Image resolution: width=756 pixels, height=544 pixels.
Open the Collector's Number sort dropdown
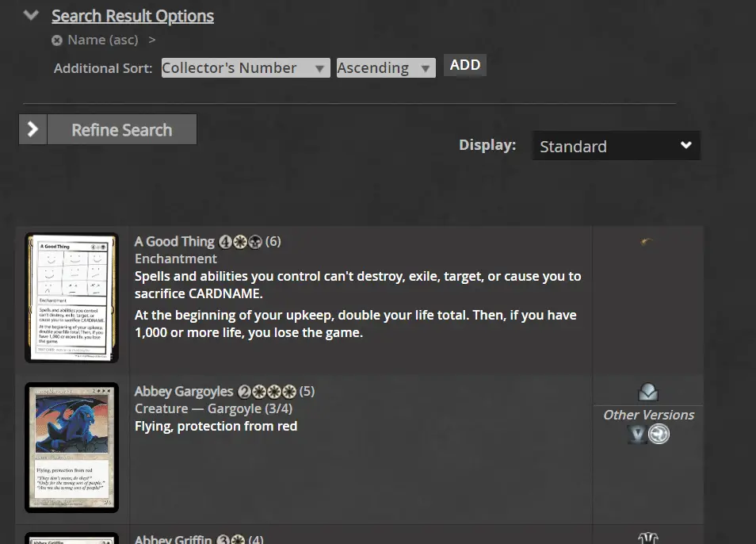[x=246, y=68]
